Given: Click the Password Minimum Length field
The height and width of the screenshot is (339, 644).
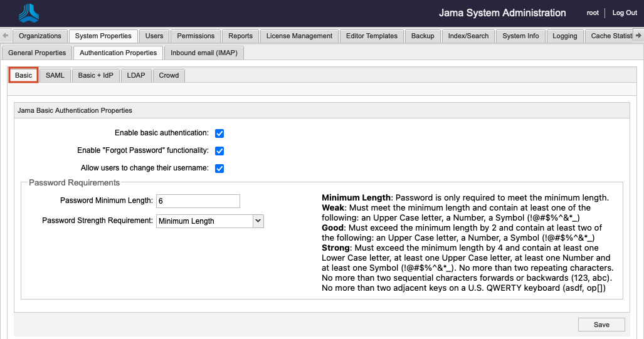Looking at the screenshot, I should coord(198,201).
